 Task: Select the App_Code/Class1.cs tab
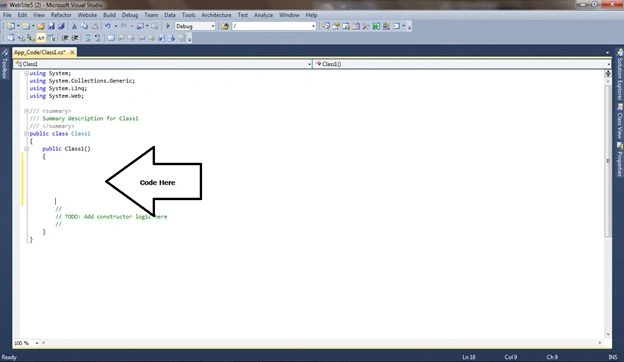39,53
